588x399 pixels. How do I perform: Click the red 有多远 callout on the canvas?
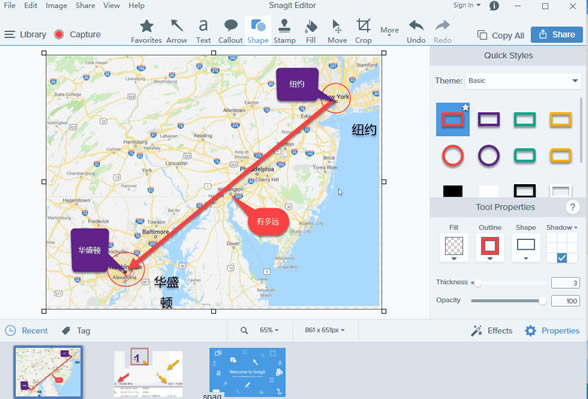tap(268, 221)
